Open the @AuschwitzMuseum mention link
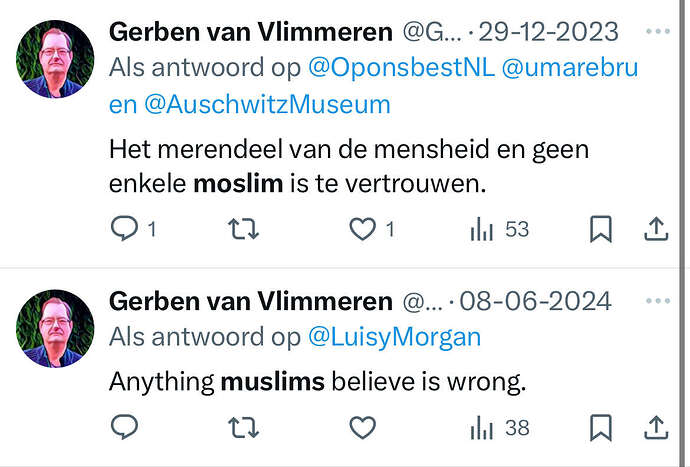Screen dimensions: 690x467 [x=267, y=105]
